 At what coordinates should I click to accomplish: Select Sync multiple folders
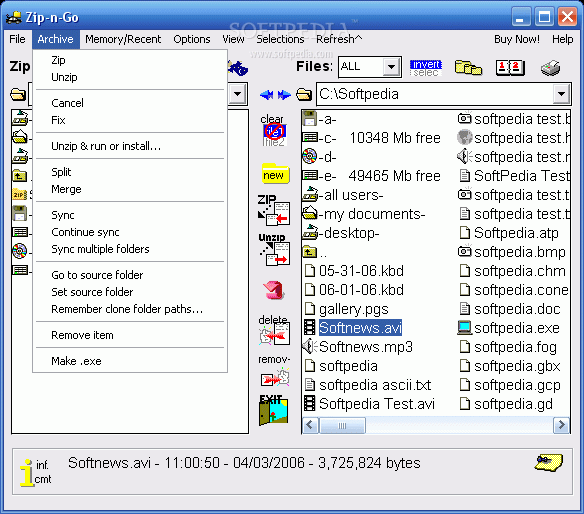[130, 249]
